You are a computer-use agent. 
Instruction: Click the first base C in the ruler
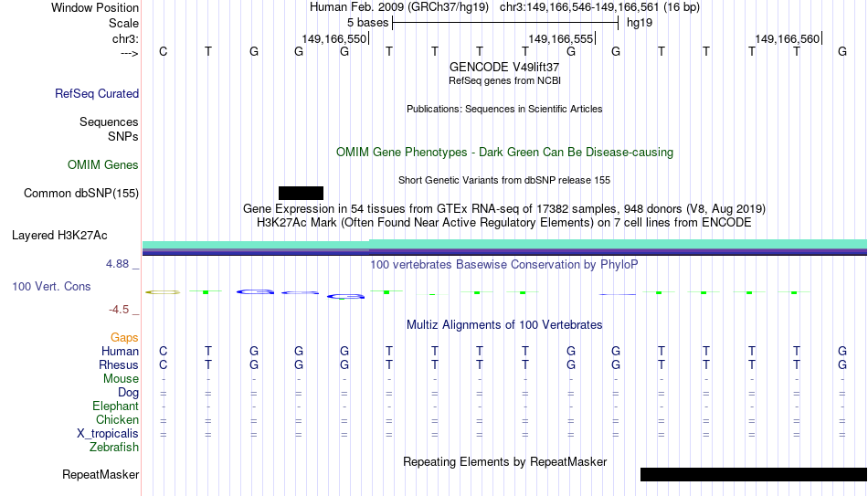pyautogui.click(x=163, y=51)
